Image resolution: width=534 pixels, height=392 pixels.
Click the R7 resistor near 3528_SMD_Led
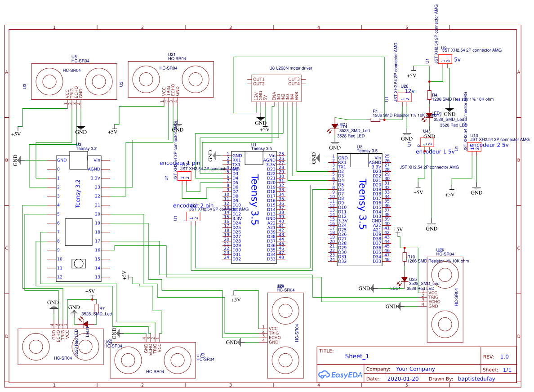pyautogui.click(x=96, y=307)
